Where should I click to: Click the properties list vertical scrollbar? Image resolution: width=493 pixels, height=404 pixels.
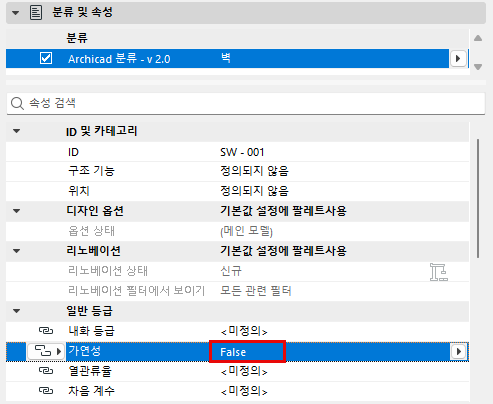pos(478,198)
